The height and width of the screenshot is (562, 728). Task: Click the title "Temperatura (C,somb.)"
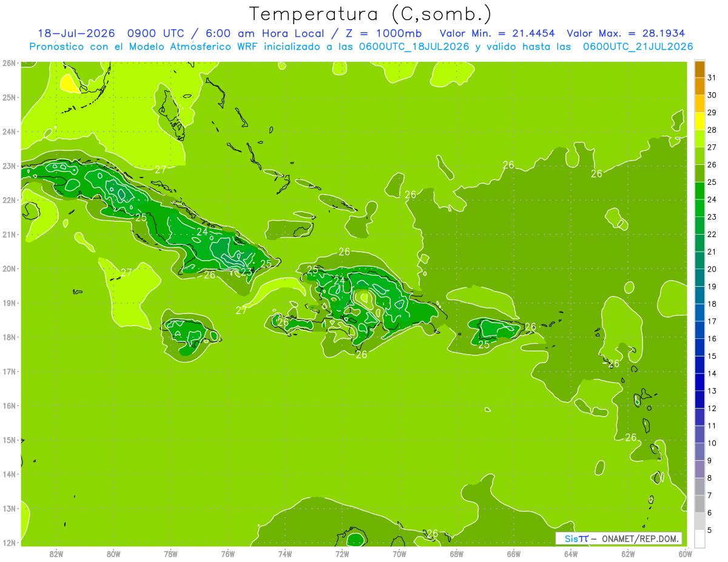coord(371,14)
